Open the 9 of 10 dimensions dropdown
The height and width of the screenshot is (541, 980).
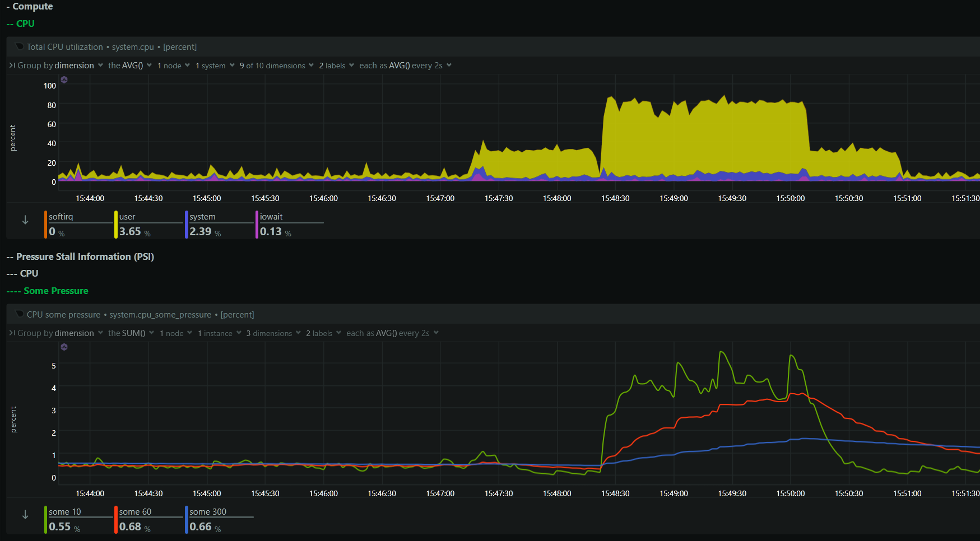277,66
